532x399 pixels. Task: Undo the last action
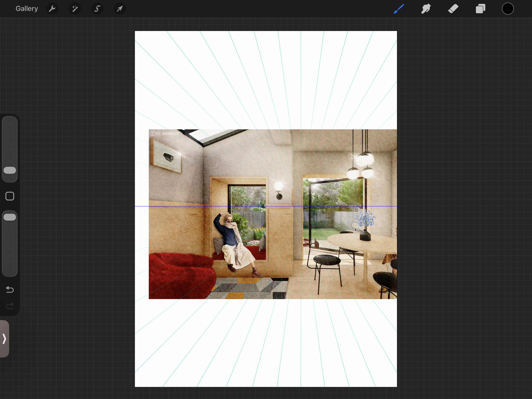[10, 289]
